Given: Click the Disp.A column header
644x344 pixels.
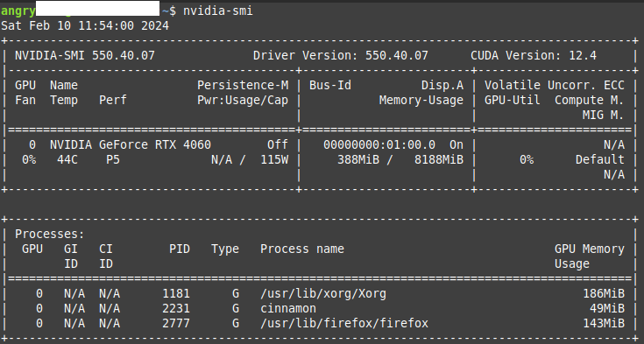Looking at the screenshot, I should click(442, 85).
